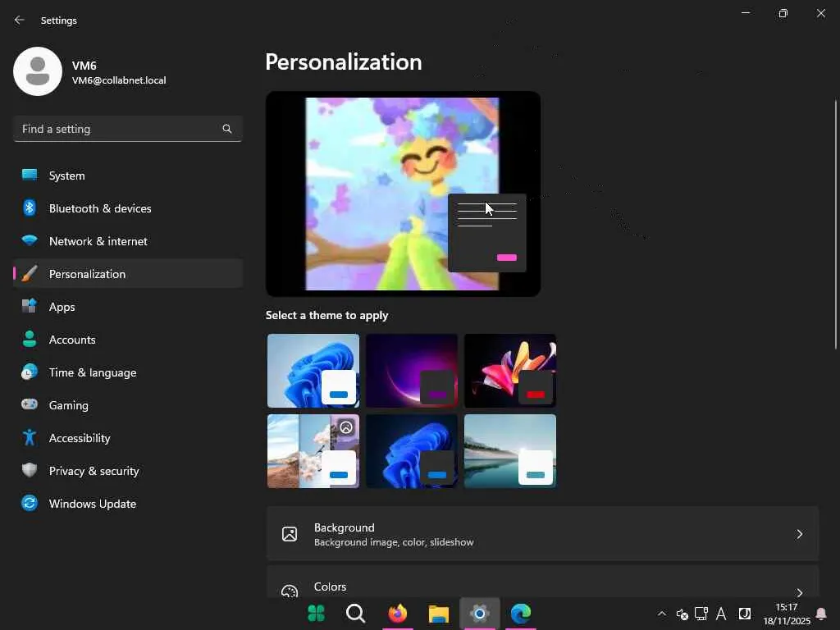
Task: Open the System settings page
Action: point(128,176)
